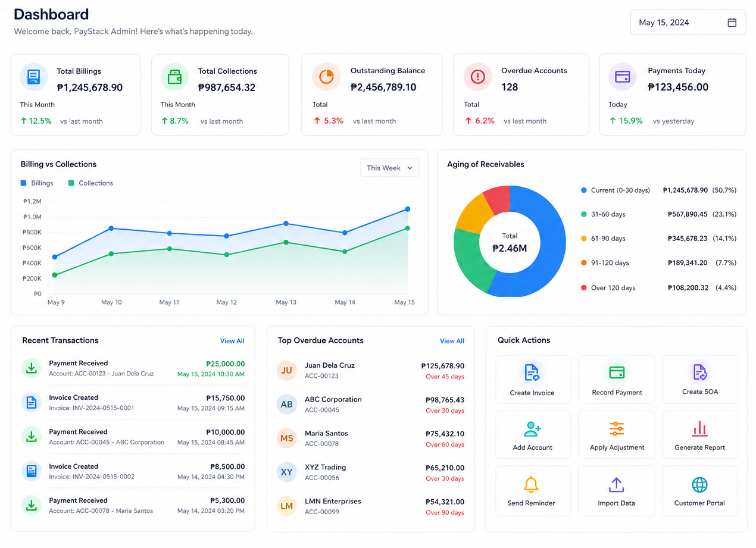Click invoice icon for INV-2024-0515-0001

32,402
